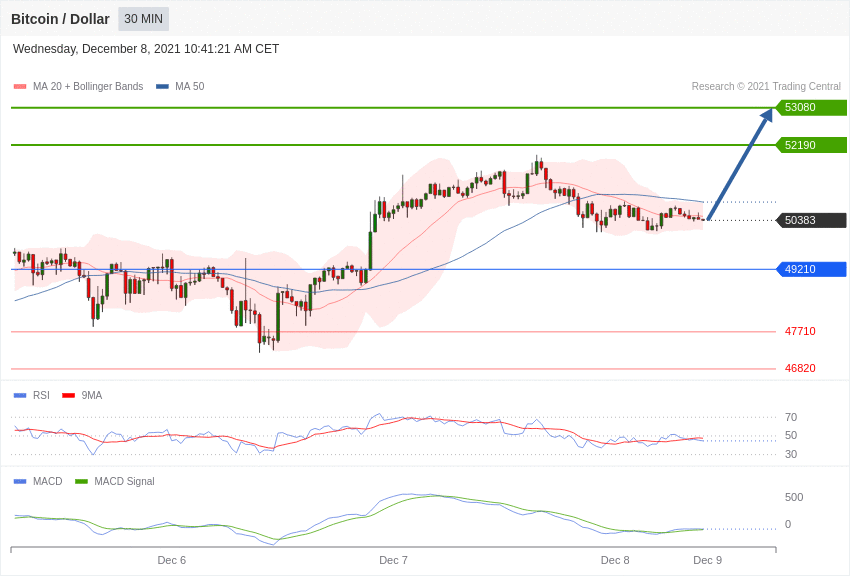Viewport: 850px width, 576px height.
Task: Click the MACD 500 axis value
Action: (794, 497)
